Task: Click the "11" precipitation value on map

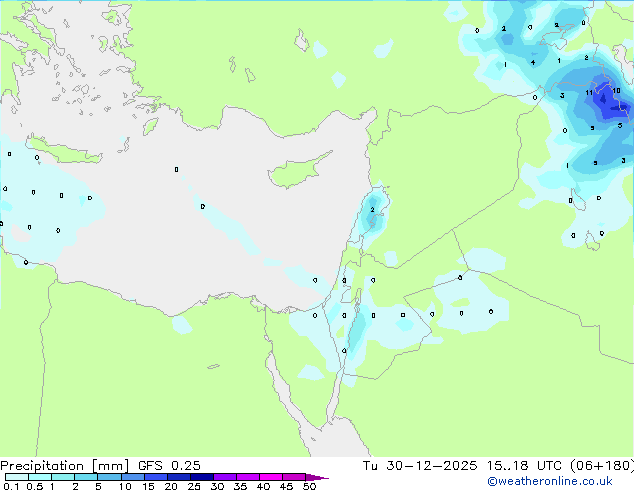Action: [x=589, y=93]
